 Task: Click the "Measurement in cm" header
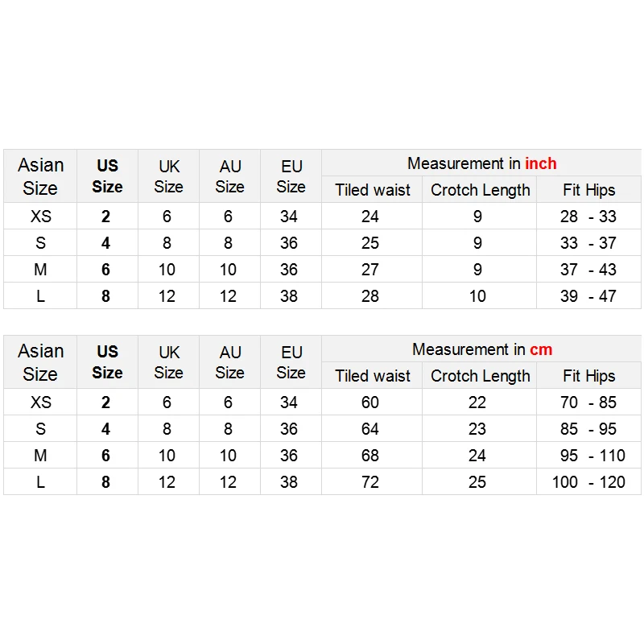[481, 349]
